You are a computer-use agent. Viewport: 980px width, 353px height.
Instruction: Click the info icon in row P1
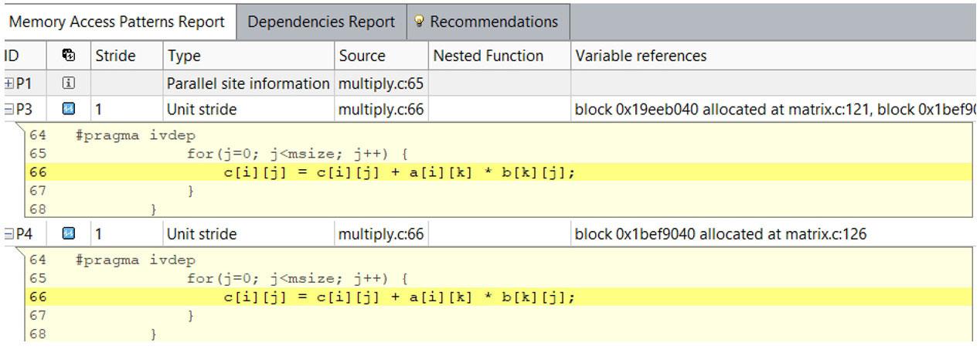pos(69,83)
